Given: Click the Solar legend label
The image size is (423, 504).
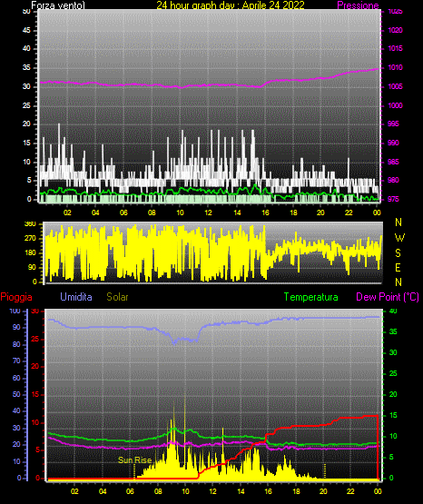Looking at the screenshot, I should [117, 297].
